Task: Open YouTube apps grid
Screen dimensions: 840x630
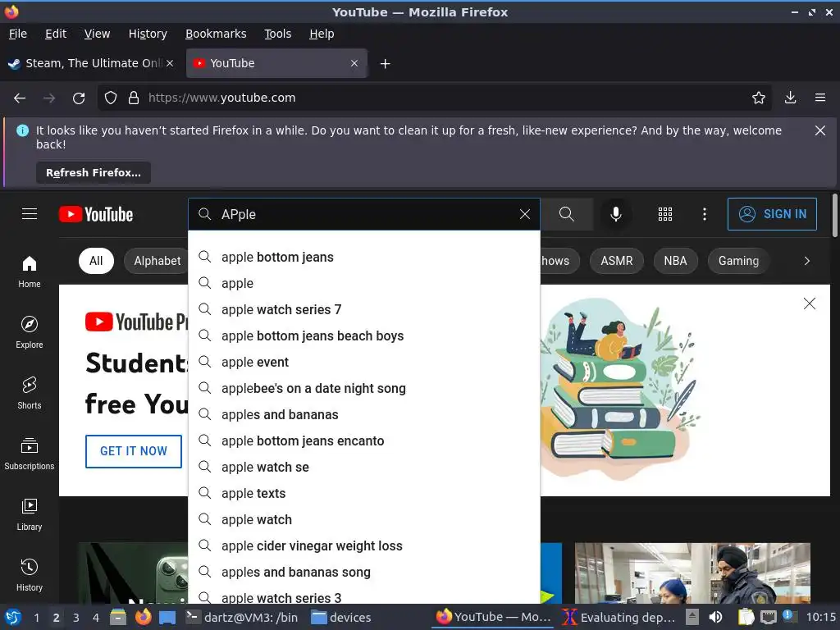Action: click(664, 214)
